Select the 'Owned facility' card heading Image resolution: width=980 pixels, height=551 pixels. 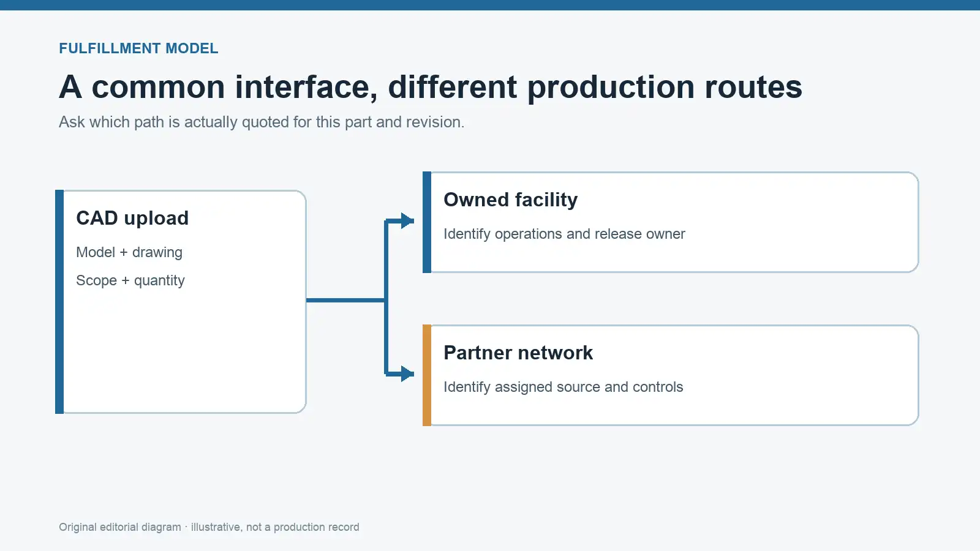tap(511, 200)
